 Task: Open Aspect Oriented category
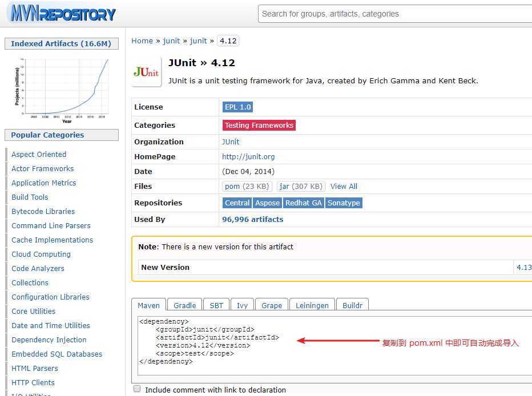click(39, 154)
